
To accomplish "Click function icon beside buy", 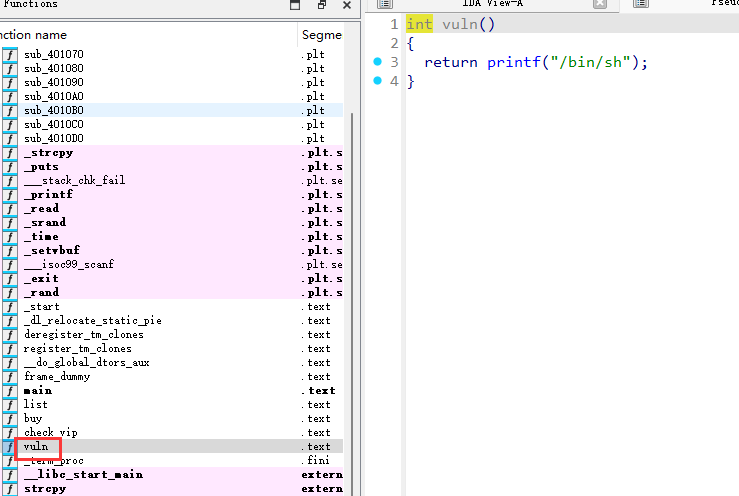I will click(10, 418).
